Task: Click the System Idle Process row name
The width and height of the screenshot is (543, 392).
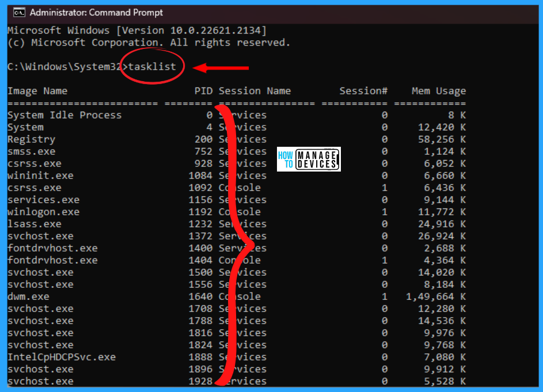Action: pyautogui.click(x=64, y=115)
